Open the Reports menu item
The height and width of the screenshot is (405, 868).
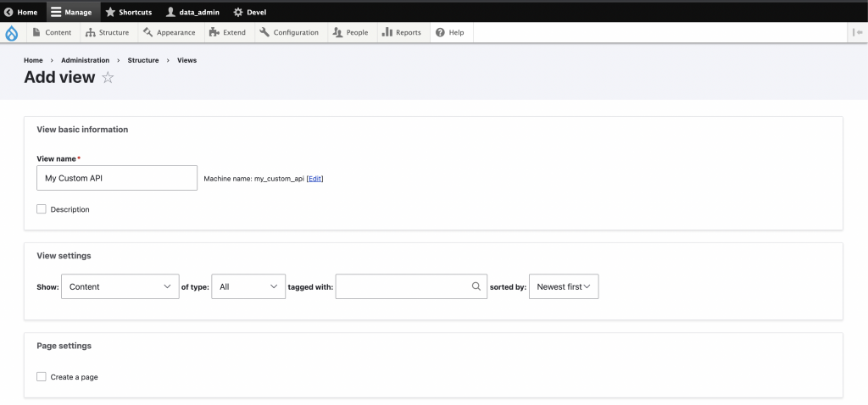point(401,33)
